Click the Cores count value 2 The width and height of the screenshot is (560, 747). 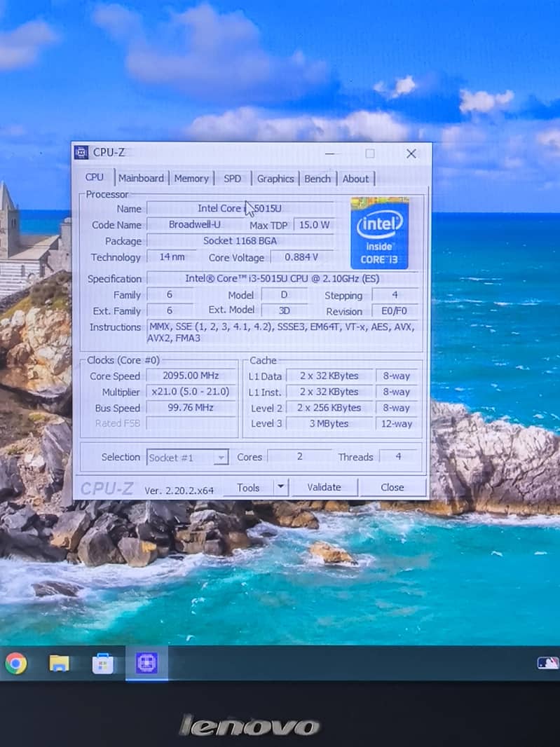[x=299, y=456]
